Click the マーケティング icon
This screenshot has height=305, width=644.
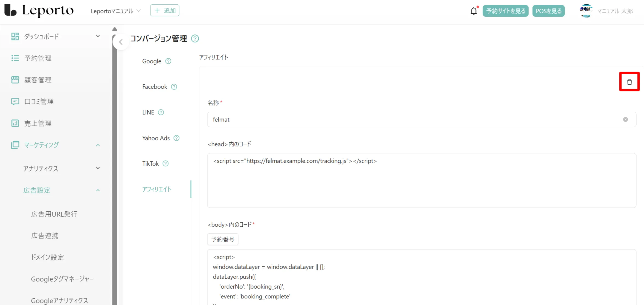tap(15, 145)
